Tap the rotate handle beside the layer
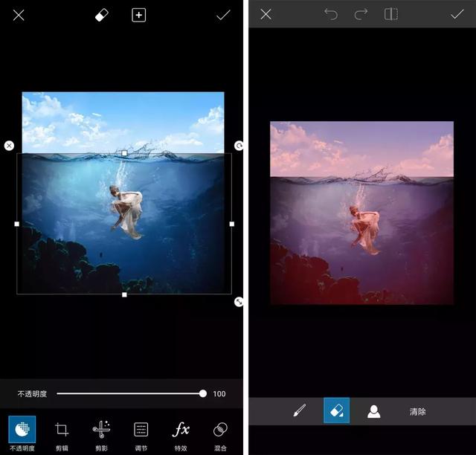The width and height of the screenshot is (476, 455). click(x=239, y=146)
